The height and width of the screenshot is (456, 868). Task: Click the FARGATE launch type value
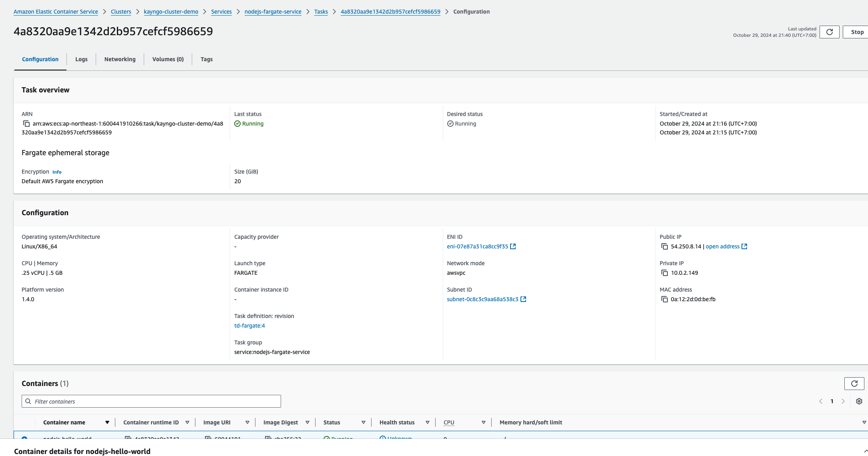(x=246, y=273)
